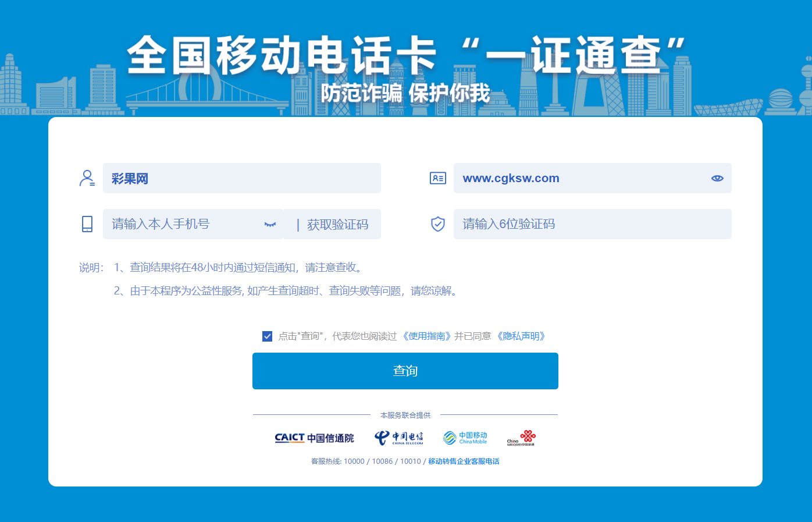The height and width of the screenshot is (522, 812).
Task: Toggle phone number closed-eye visibility icon
Action: point(270,224)
